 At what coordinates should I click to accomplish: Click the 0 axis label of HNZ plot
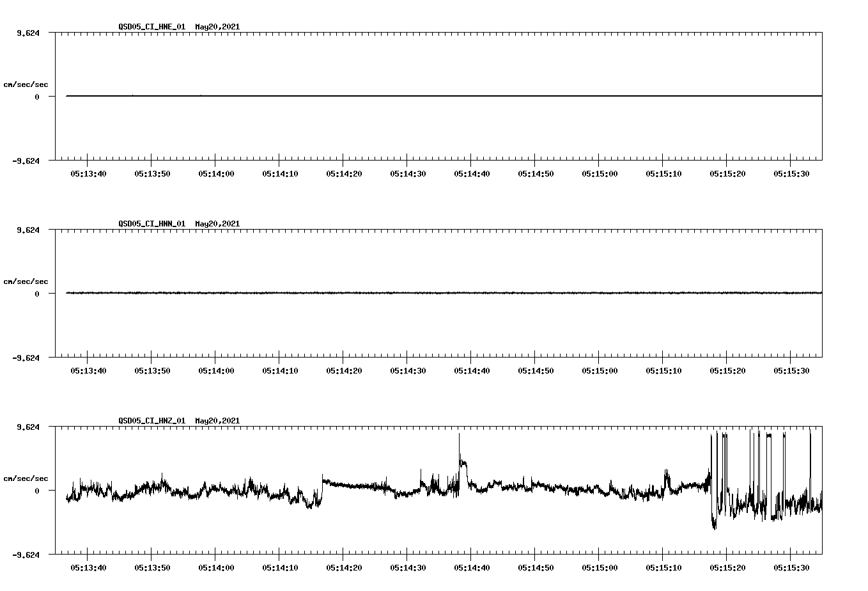(37, 491)
